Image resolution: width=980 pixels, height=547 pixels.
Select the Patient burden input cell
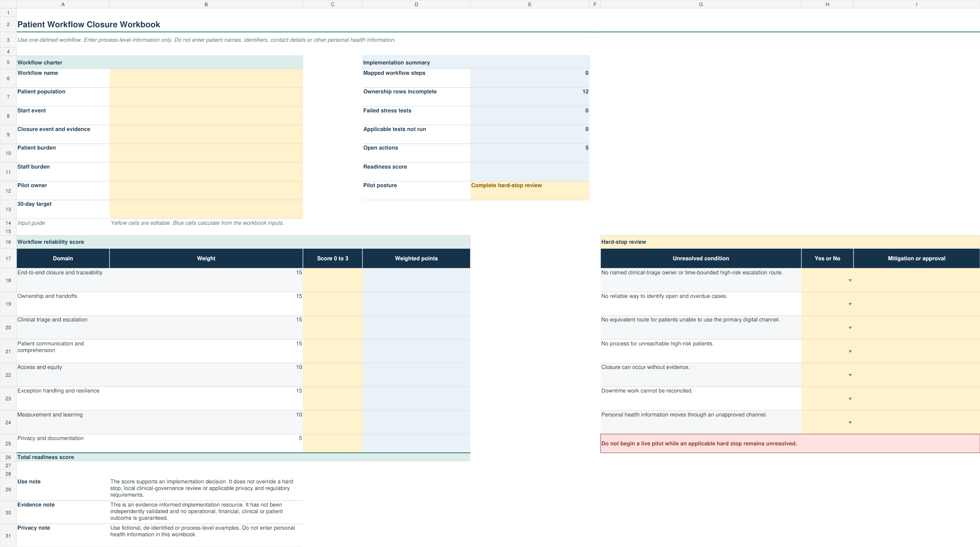206,153
